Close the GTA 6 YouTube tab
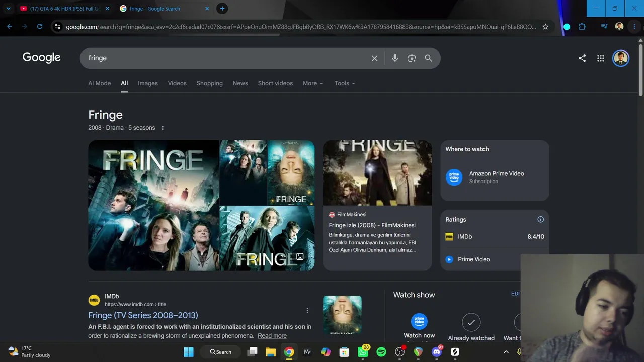Image resolution: width=644 pixels, height=362 pixels. point(107,9)
